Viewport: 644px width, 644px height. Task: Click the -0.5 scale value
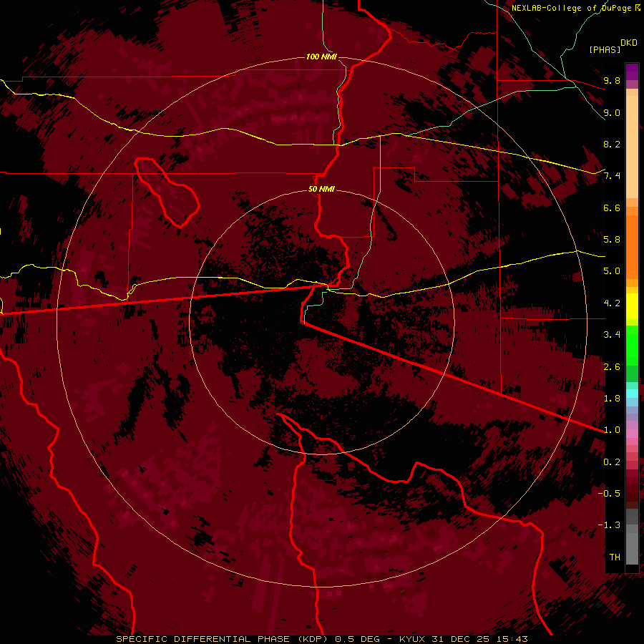[x=609, y=494]
